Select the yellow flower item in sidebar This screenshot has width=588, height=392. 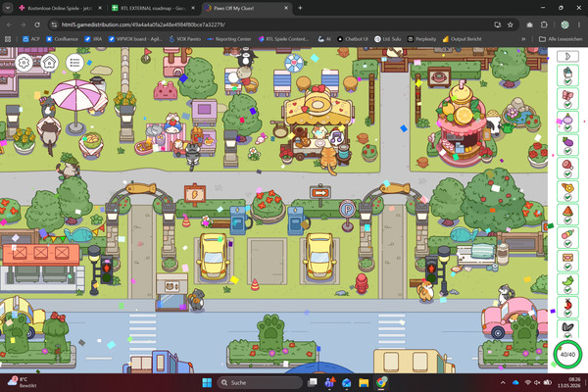coord(567,191)
